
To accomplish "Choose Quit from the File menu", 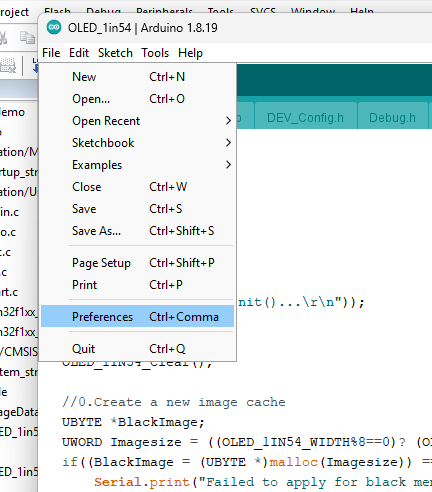I will (x=137, y=349).
